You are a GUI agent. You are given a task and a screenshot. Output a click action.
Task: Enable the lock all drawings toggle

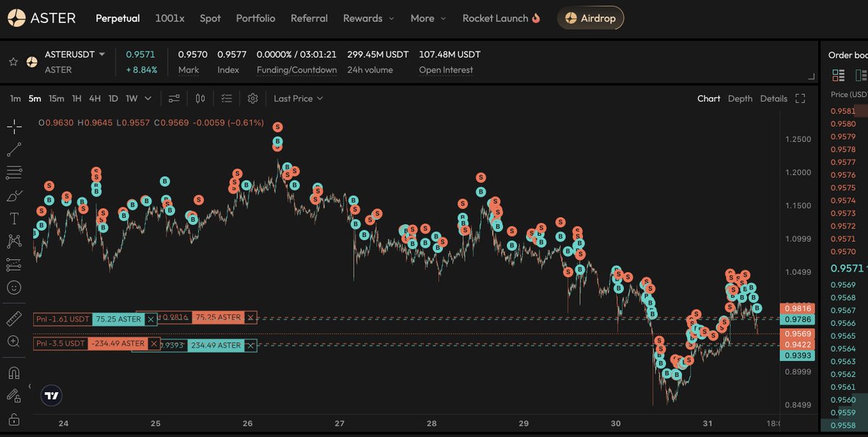pyautogui.click(x=14, y=418)
